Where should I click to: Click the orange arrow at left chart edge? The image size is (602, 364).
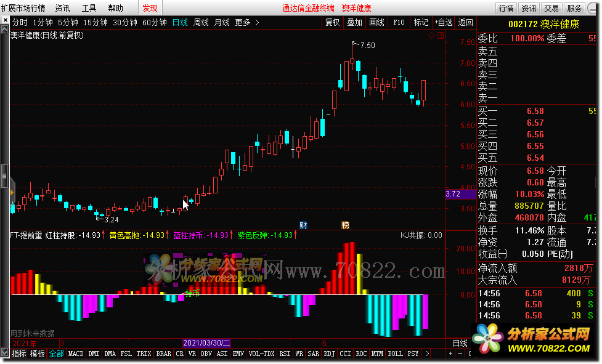[12, 192]
